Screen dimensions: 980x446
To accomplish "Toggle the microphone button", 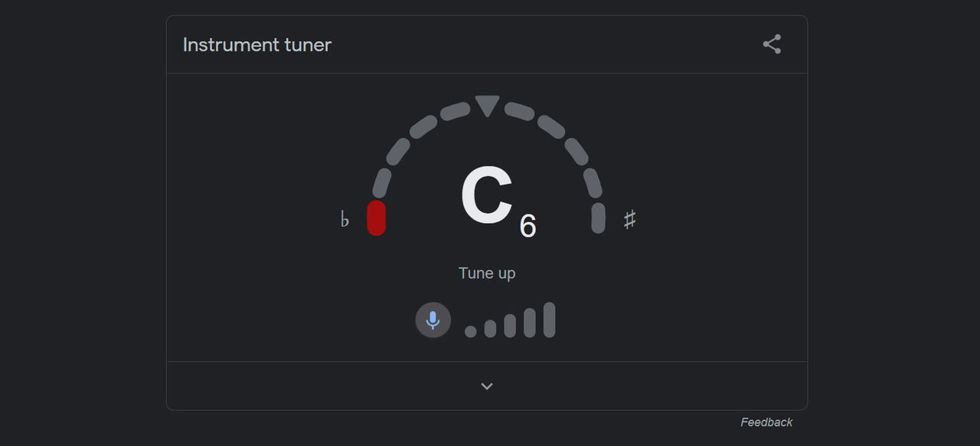I will [x=433, y=320].
